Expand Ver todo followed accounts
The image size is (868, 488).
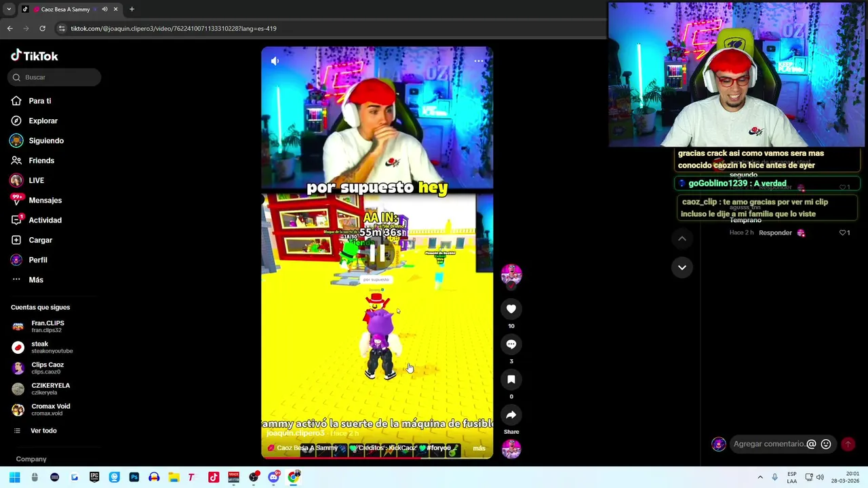click(43, 431)
